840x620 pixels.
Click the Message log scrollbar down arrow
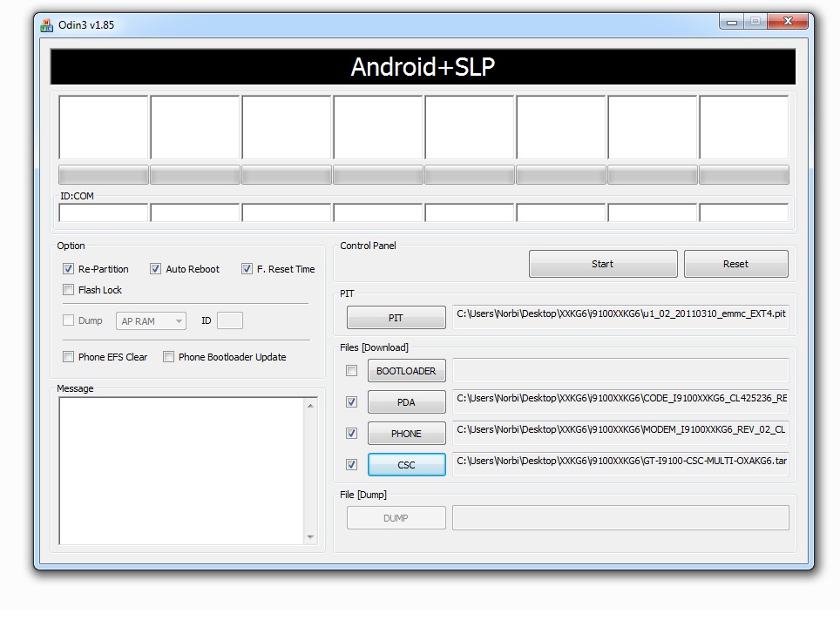click(311, 537)
